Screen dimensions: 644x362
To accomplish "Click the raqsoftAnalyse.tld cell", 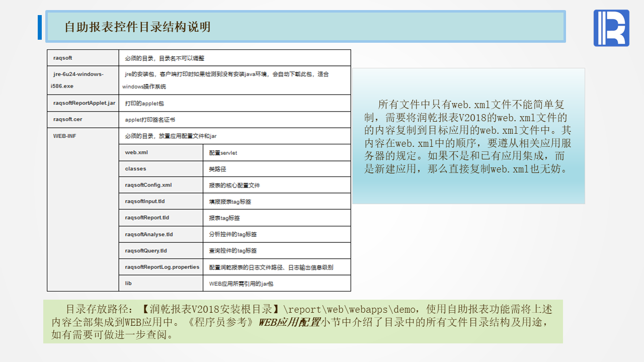I will [161, 234].
